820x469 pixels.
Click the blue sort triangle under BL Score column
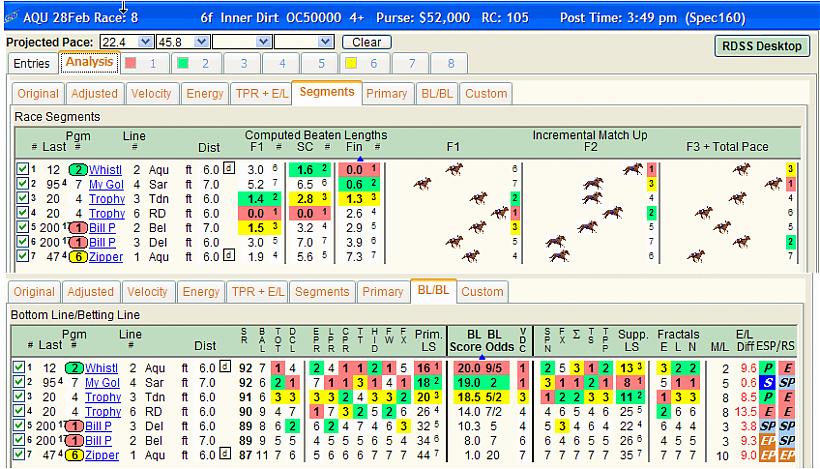click(x=481, y=357)
